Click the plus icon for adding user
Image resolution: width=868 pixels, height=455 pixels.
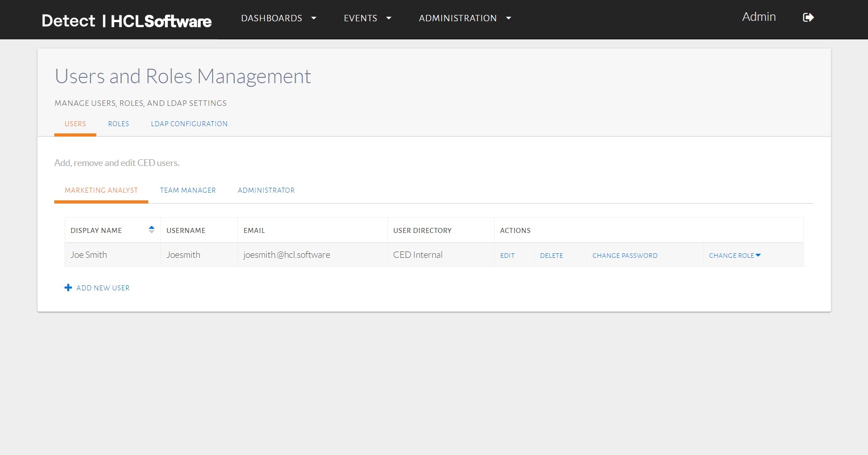(68, 288)
